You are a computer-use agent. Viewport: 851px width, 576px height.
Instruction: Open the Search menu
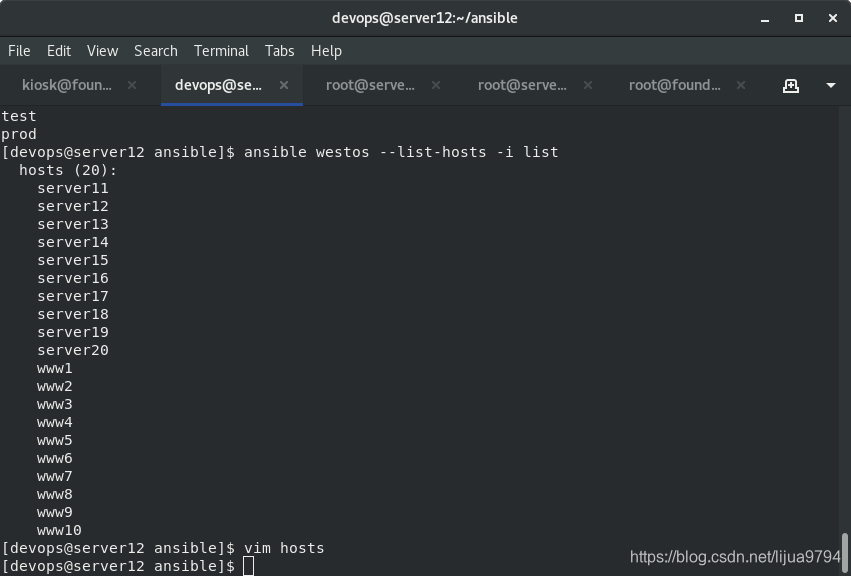click(x=156, y=51)
